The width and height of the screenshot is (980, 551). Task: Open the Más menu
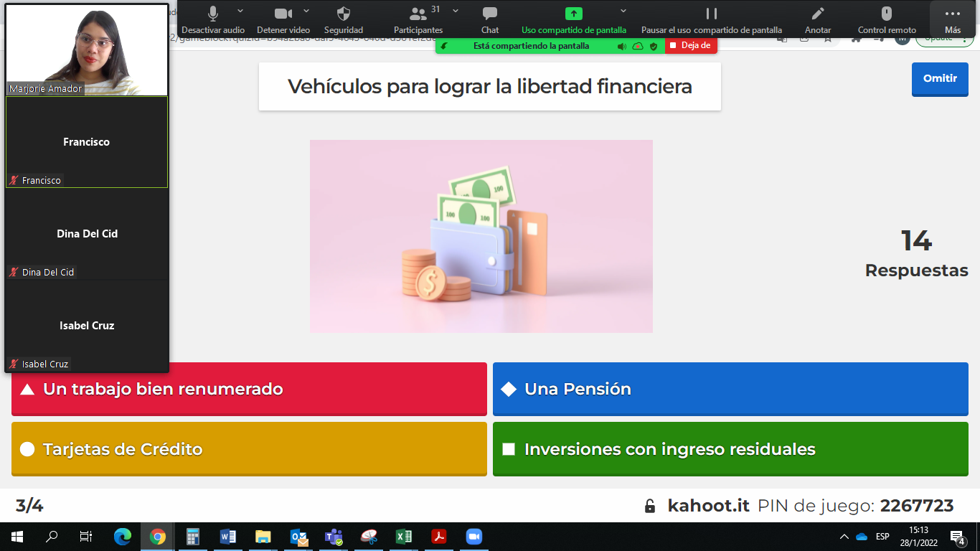[x=952, y=19]
